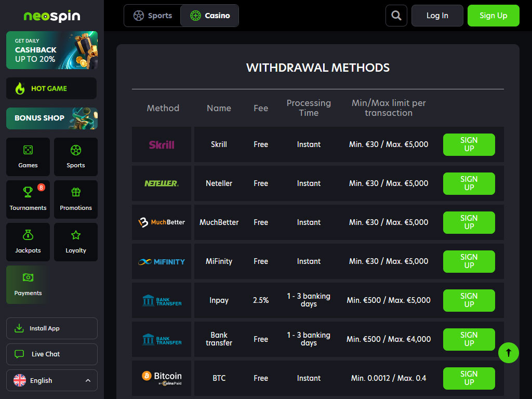
Task: Open the Tournaments trophy tile
Action: point(28,199)
